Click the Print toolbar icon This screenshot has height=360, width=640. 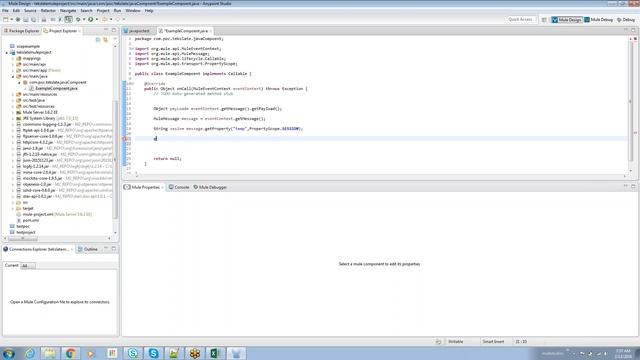pyautogui.click(x=44, y=19)
